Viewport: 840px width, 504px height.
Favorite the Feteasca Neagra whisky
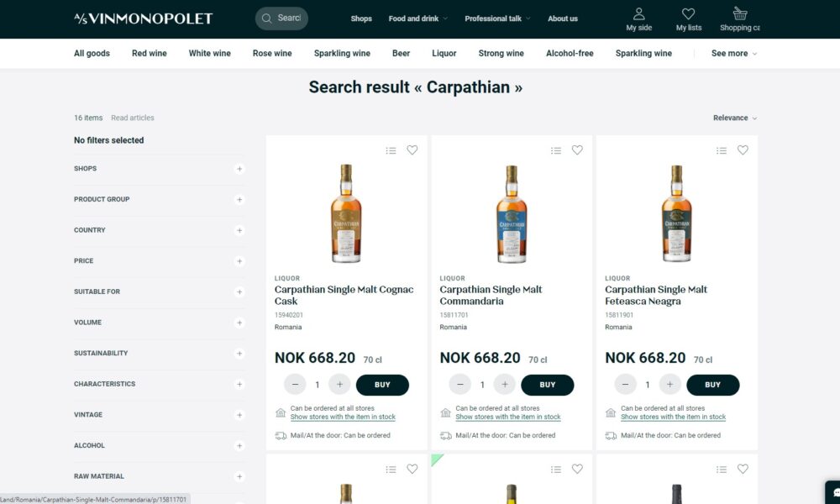click(743, 150)
